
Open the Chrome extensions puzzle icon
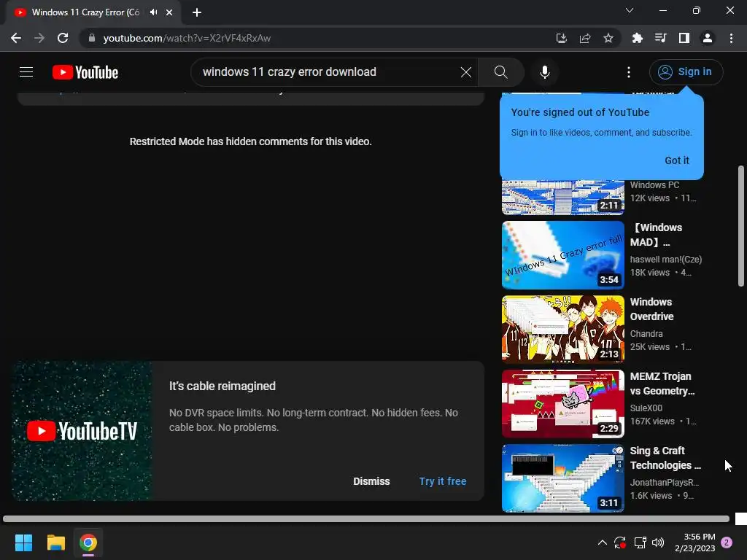(x=637, y=38)
